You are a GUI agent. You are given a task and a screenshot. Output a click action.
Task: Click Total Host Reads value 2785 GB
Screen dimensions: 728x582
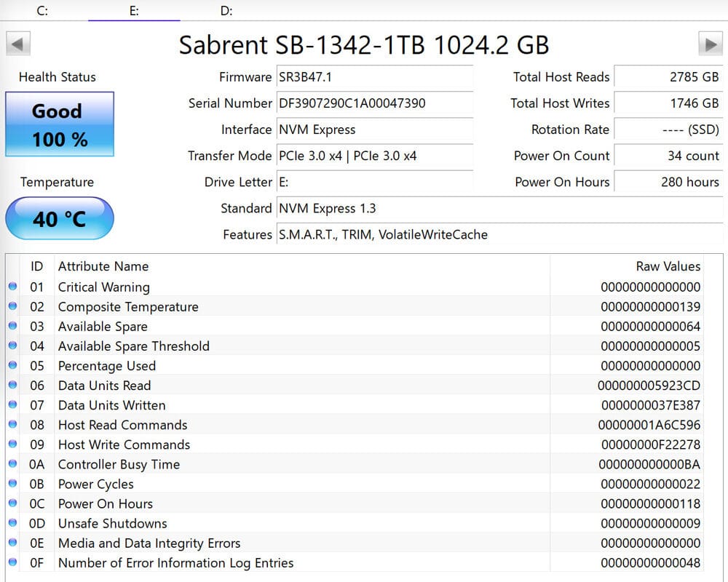coord(668,77)
